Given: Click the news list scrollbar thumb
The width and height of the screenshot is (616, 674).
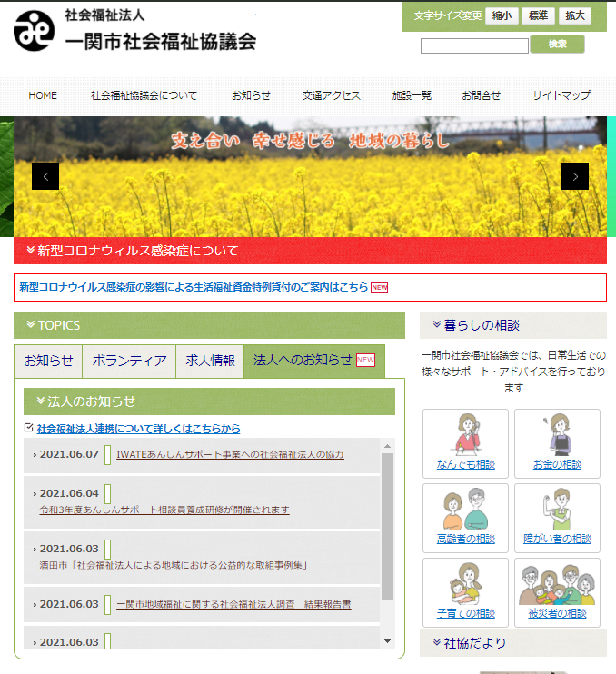Looking at the screenshot, I should 387,526.
